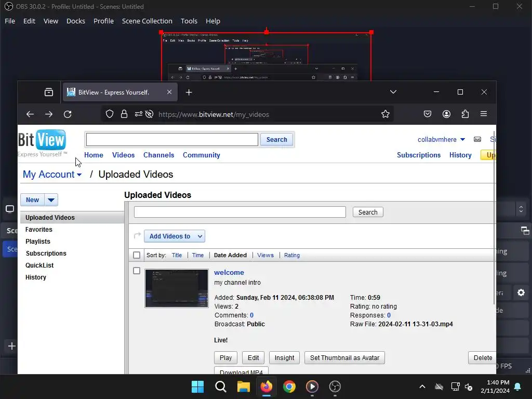This screenshot has width=532, height=399.
Task: Click the dropdown arrow beside New
Action: tap(51, 200)
